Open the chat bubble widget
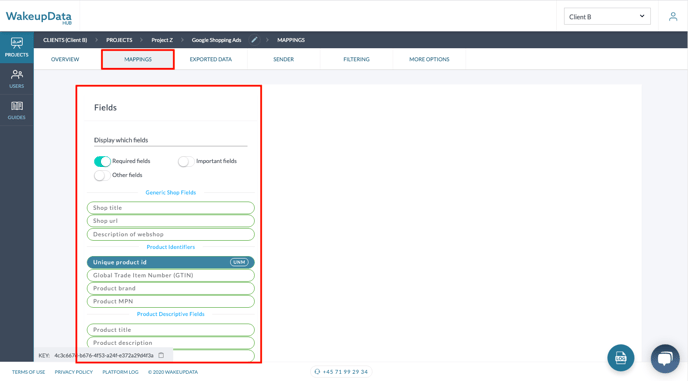 coord(665,358)
